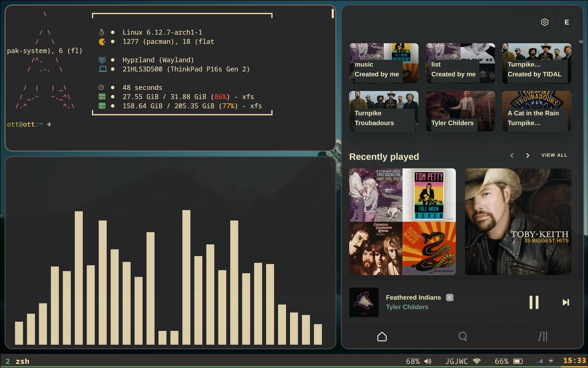588x368 pixels.
Task: Skip to the next track
Action: [x=566, y=302]
